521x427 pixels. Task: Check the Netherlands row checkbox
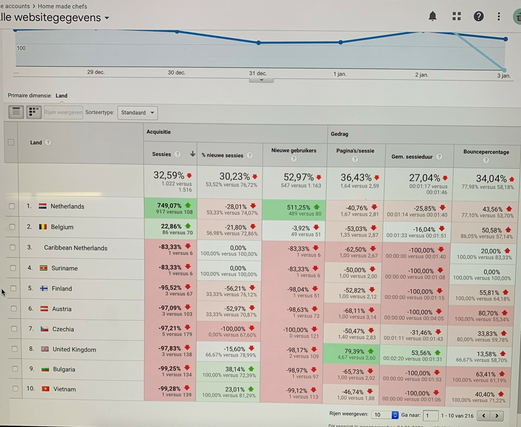click(x=12, y=206)
